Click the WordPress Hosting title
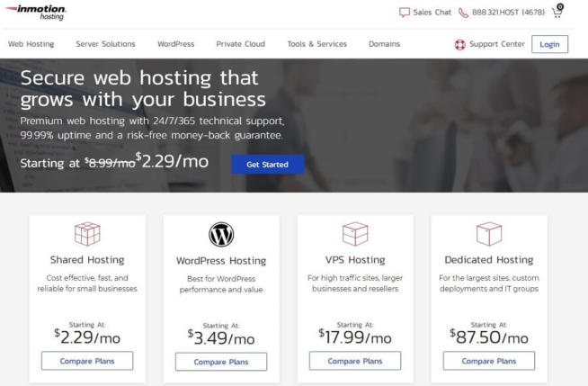 [x=221, y=261]
